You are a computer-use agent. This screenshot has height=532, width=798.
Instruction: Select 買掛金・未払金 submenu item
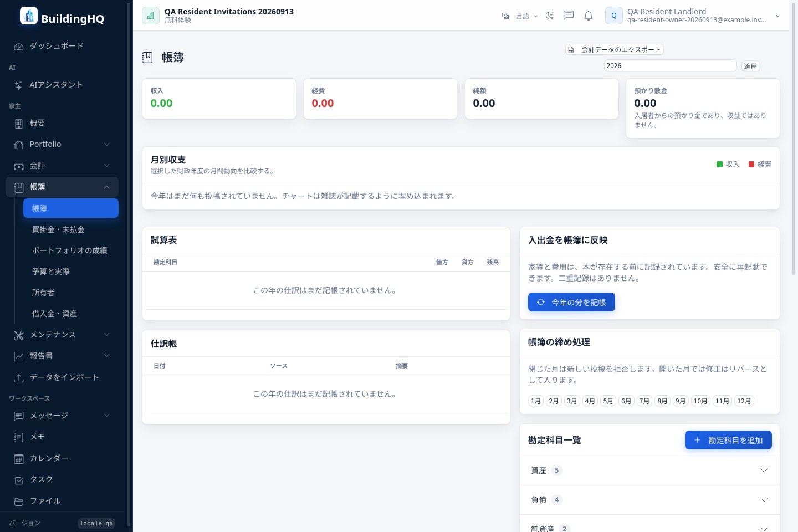[x=71, y=229]
